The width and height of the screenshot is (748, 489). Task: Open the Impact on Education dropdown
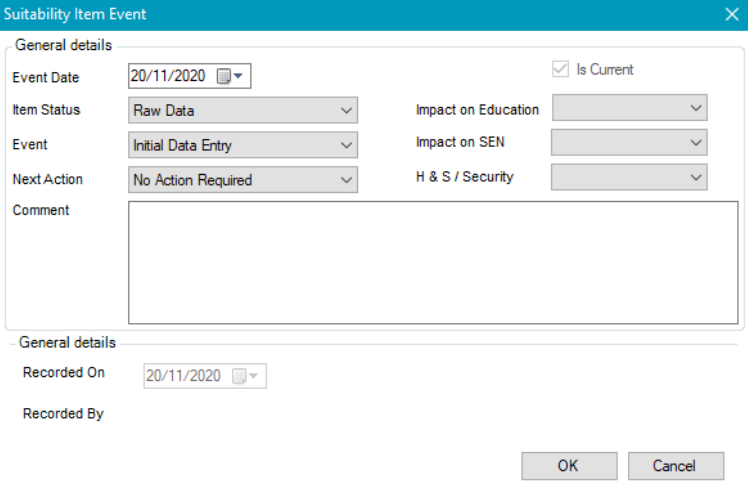pyautogui.click(x=695, y=108)
